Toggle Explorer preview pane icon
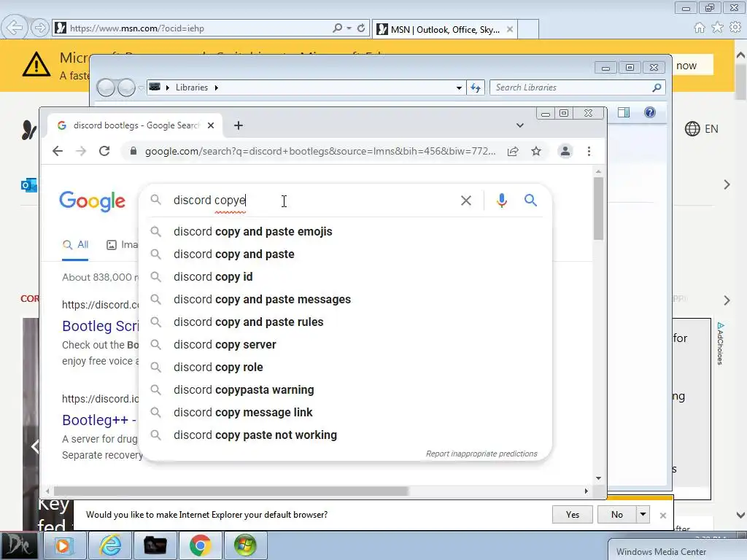This screenshot has width=747, height=560. click(624, 112)
